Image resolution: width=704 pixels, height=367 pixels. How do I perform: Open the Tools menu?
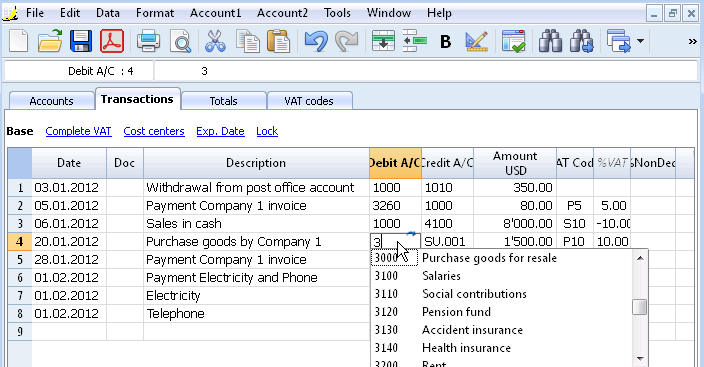tap(337, 13)
